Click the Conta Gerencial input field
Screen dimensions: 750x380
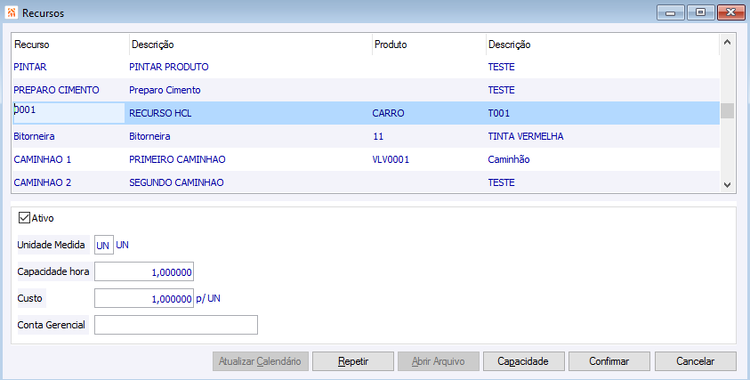176,325
